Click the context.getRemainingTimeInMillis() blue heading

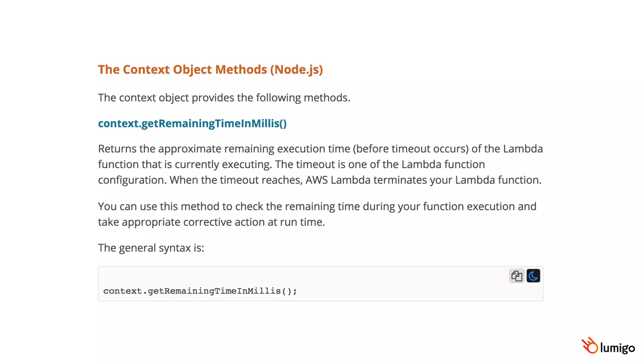(x=192, y=123)
